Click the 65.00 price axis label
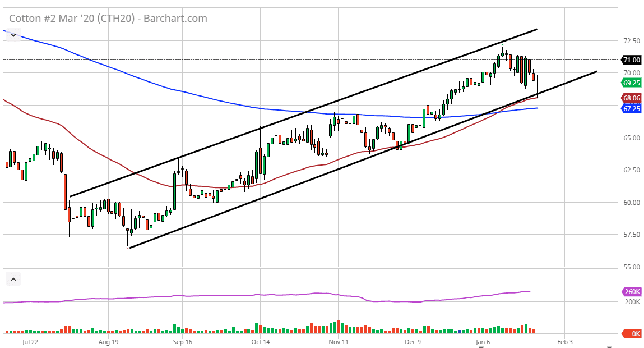Viewport: 644px width, 348px height. 632,138
